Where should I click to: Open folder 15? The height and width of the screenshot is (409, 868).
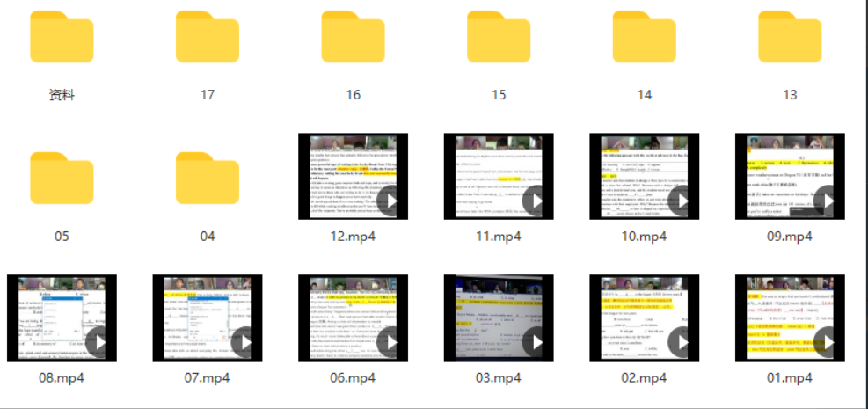click(x=499, y=37)
